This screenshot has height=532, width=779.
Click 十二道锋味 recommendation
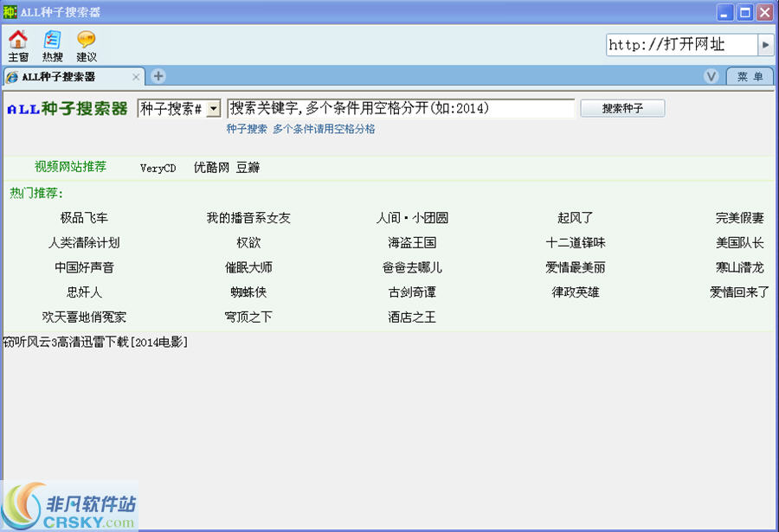coord(576,242)
